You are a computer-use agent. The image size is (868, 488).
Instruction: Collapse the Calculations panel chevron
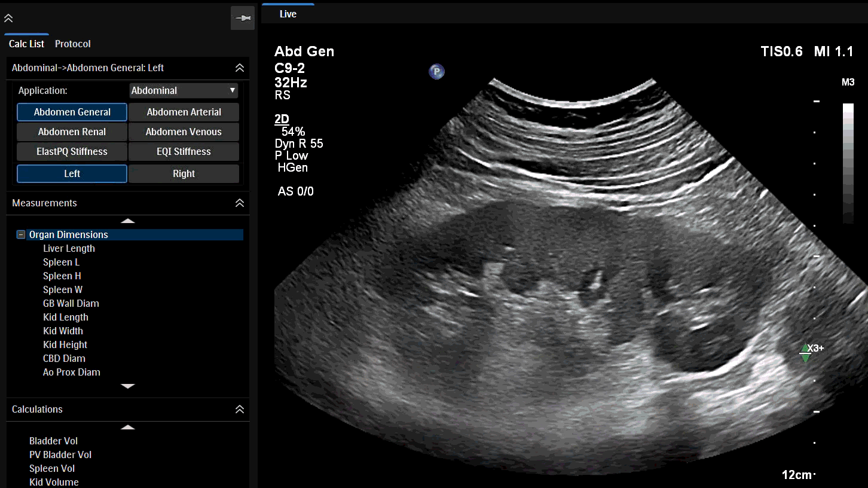[x=239, y=409]
